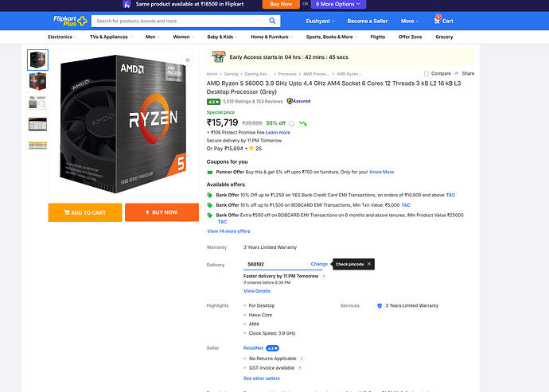Viewport: 549px width, 392px height.
Task: Click the wishlist heart icon on product image
Action: [x=188, y=60]
